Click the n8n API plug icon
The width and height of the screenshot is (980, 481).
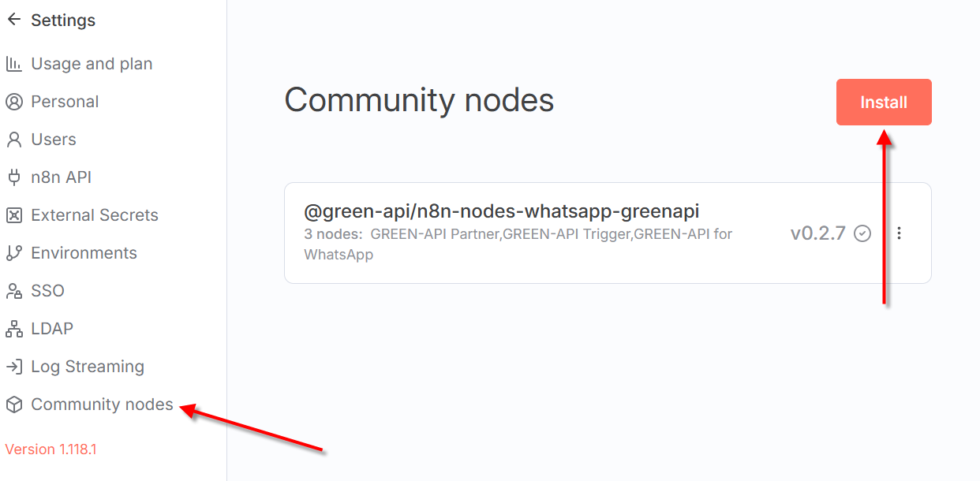(13, 177)
